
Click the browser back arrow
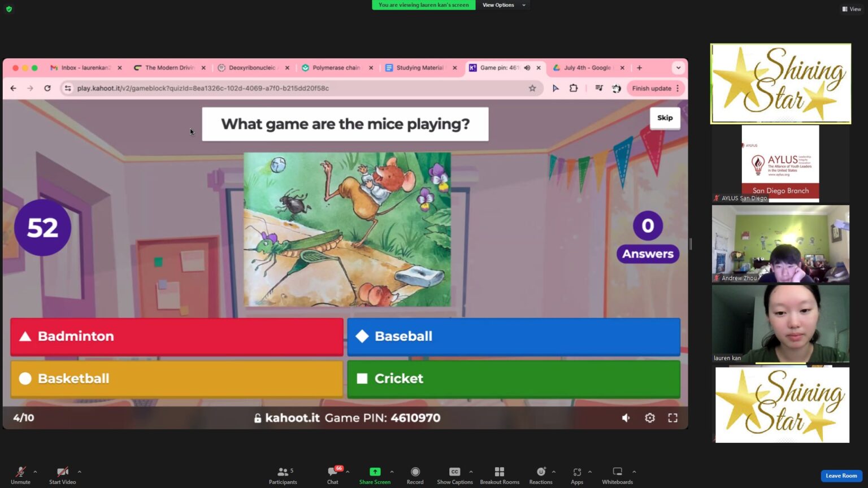14,88
